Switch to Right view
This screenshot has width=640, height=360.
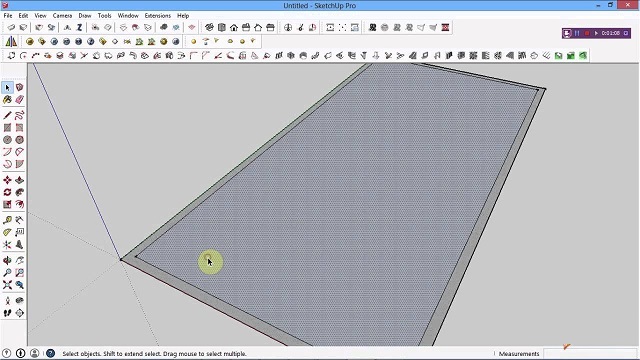tap(246, 27)
